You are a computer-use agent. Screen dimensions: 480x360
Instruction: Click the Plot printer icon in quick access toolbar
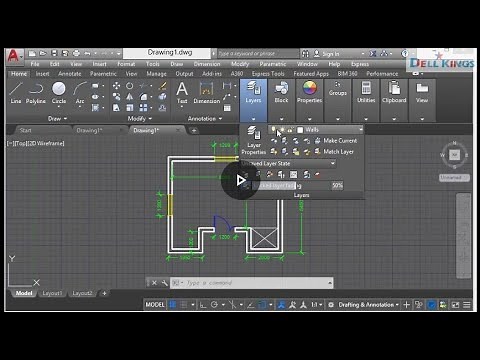coord(76,53)
